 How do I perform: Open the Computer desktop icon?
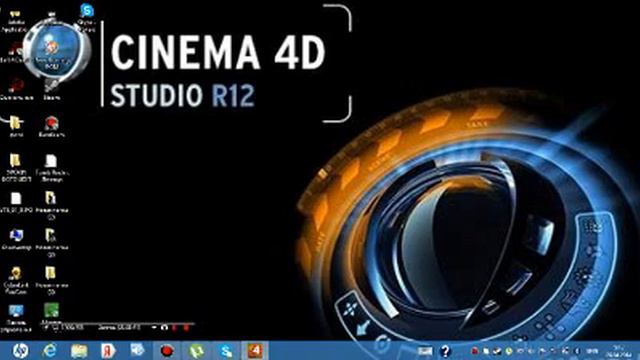coord(16,236)
